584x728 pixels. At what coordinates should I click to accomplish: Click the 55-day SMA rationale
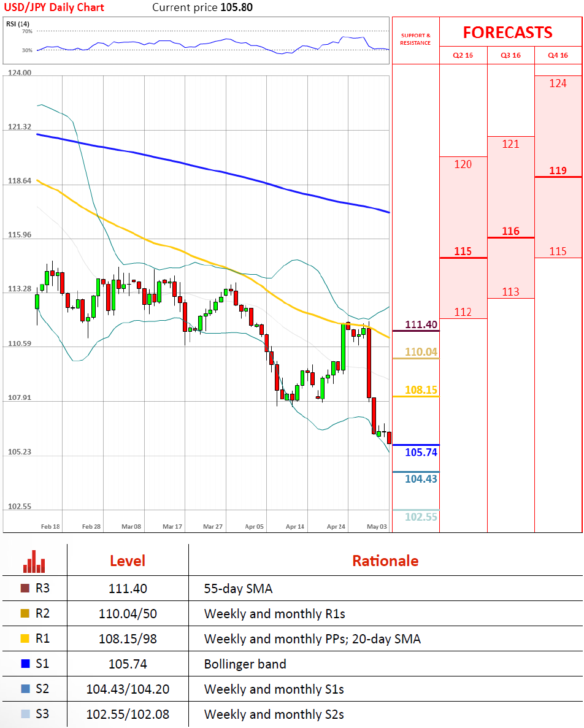[x=238, y=589]
